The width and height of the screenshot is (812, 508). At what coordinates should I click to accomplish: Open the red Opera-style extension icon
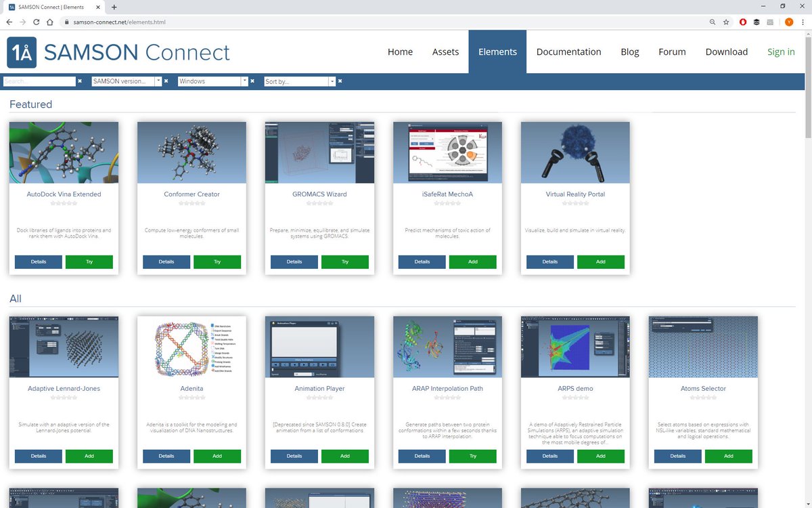pos(743,22)
